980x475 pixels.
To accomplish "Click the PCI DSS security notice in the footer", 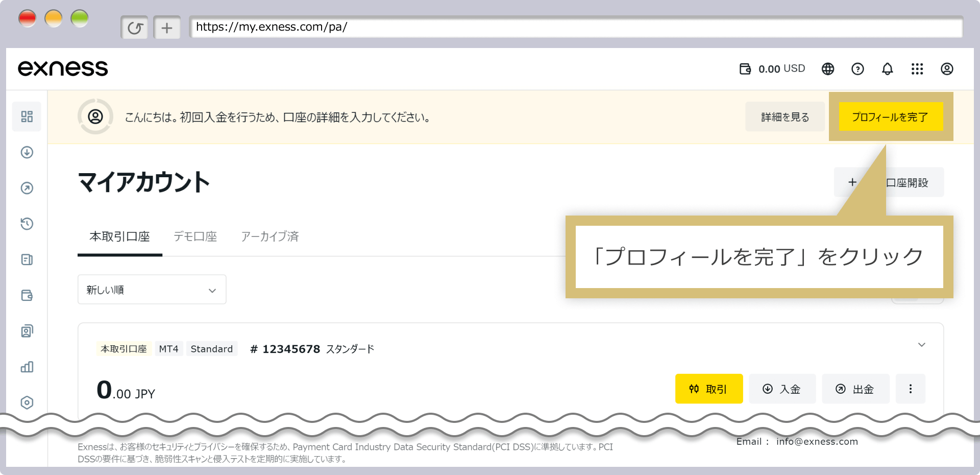I will [x=345, y=453].
